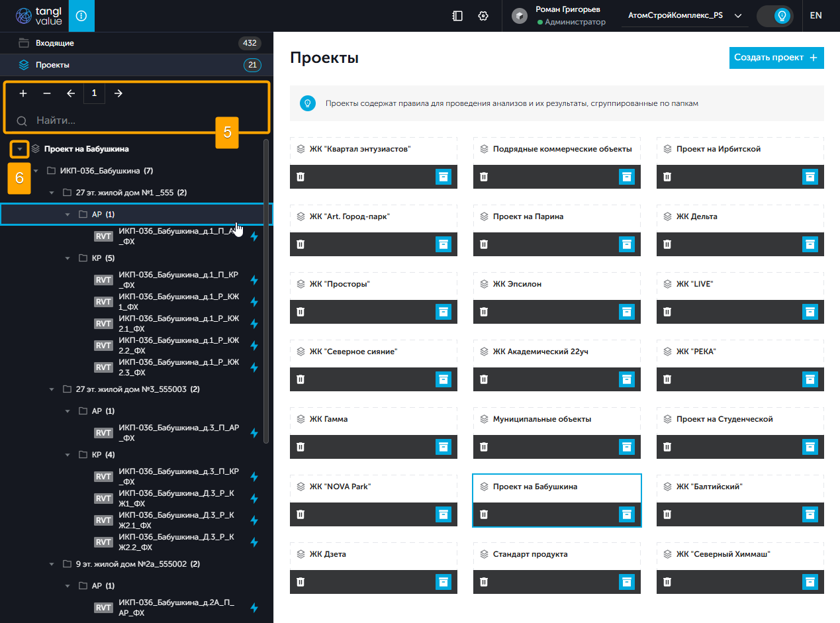Select the Проекты sidebar item
The height and width of the screenshot is (623, 840).
[52, 65]
